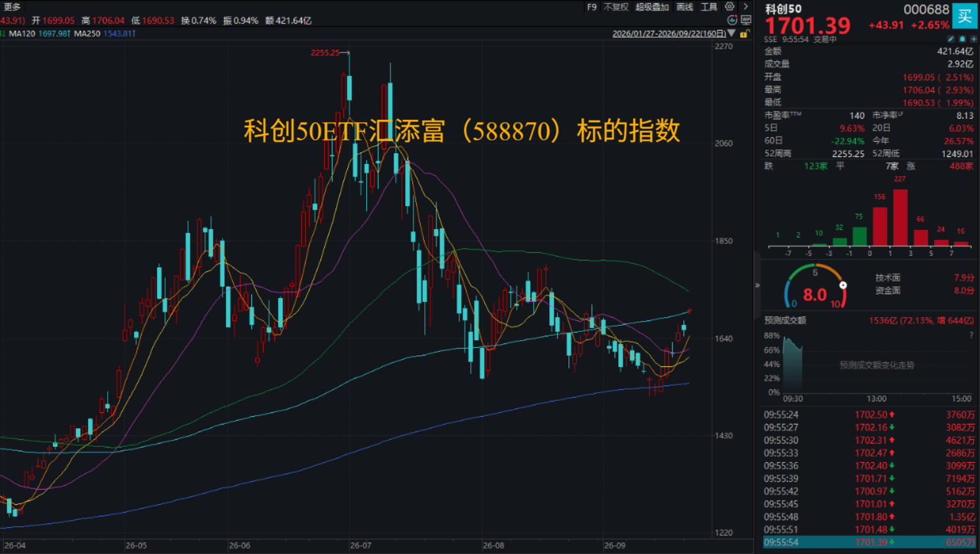Click the 52周低 value 1249.01

point(957,154)
